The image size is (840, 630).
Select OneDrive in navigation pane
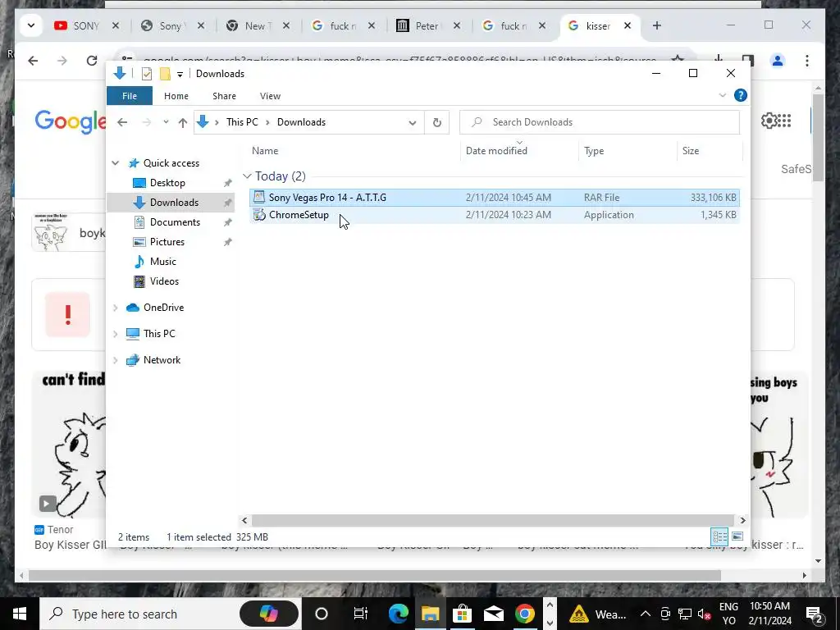163,308
